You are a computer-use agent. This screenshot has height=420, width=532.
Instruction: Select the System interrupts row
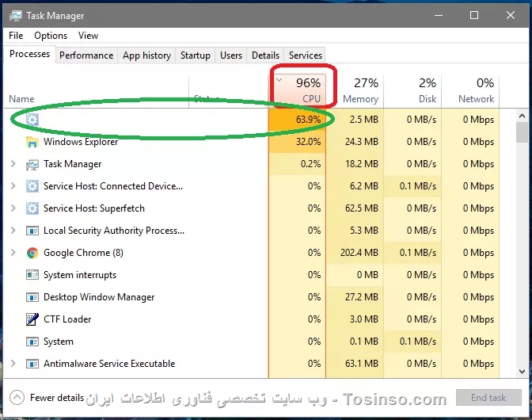point(252,275)
